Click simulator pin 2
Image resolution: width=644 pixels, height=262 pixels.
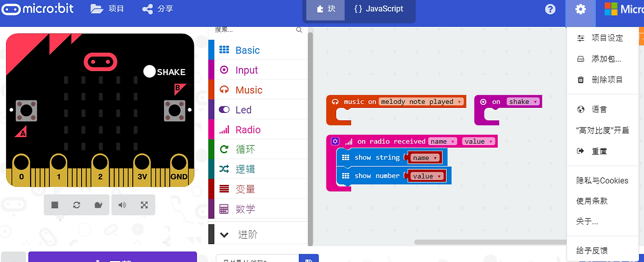click(100, 170)
